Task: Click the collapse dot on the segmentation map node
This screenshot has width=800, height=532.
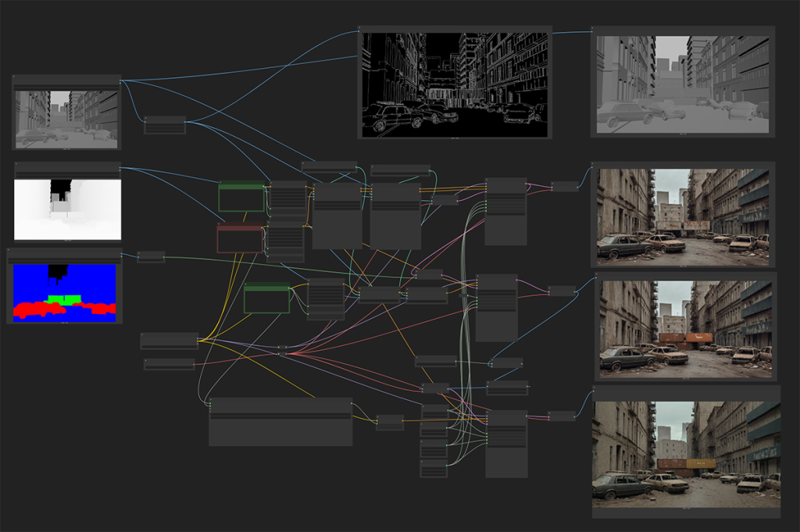Action: [x=9, y=249]
